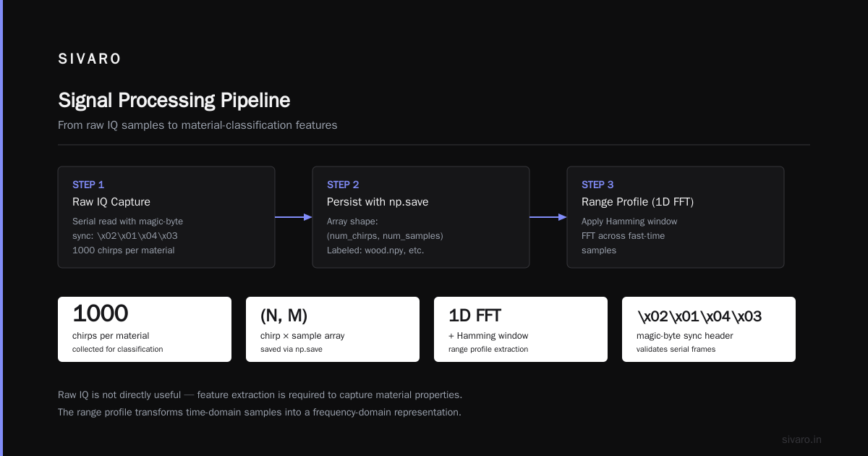868x456 pixels.
Task: Click 'Labeled: wood.npy, etc.' line
Action: (x=375, y=250)
